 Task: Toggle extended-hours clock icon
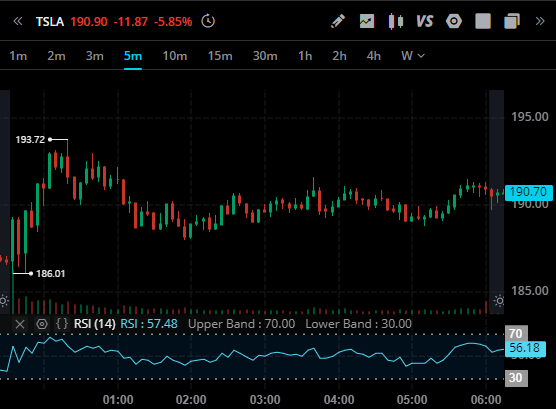point(208,21)
